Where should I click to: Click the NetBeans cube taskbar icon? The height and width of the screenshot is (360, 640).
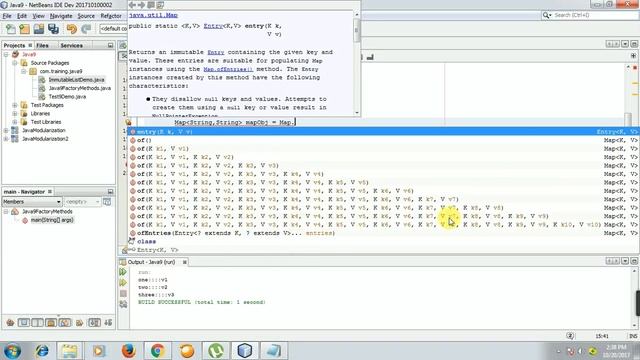244,351
